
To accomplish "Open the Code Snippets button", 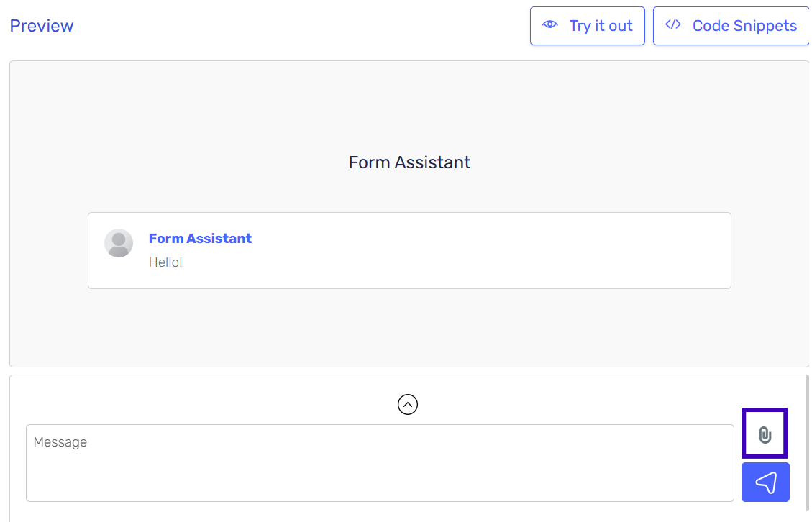I will [731, 26].
